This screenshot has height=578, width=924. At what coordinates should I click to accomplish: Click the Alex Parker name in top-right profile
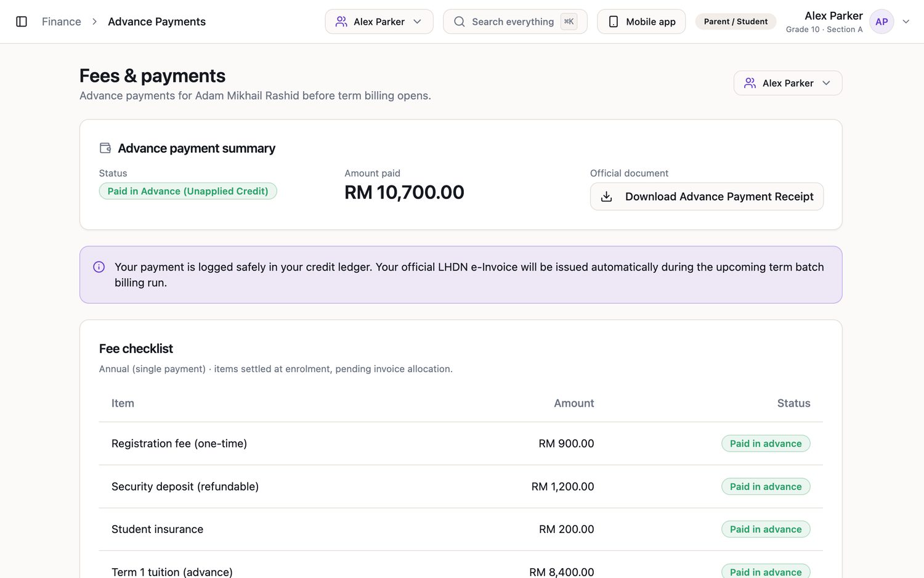point(833,16)
